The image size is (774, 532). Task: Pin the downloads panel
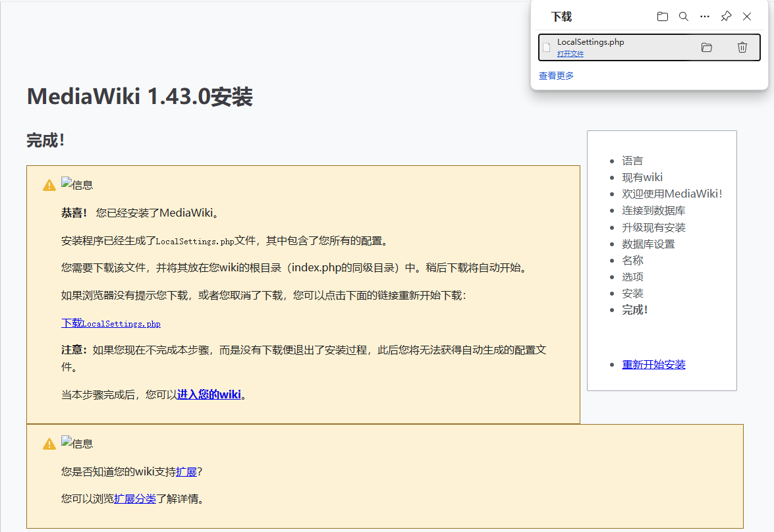726,16
